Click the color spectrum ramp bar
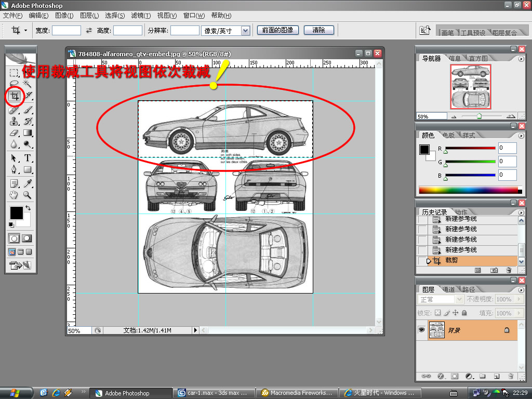Image resolution: width=532 pixels, height=399 pixels. tap(470, 190)
